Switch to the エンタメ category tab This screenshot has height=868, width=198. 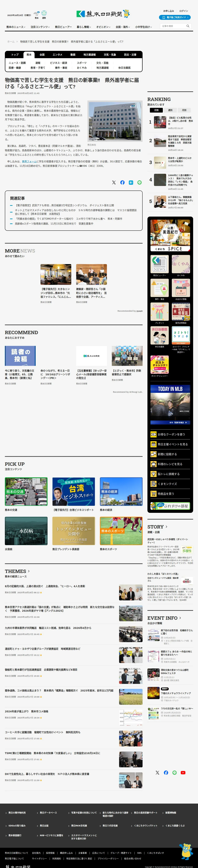tap(57, 55)
